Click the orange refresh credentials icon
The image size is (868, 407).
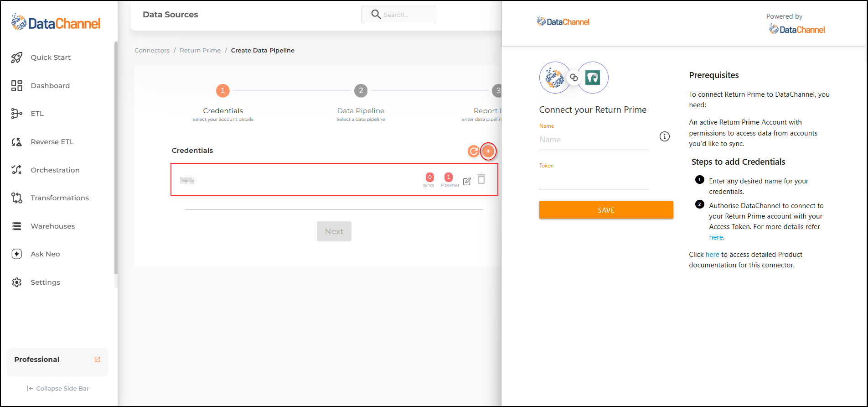tap(474, 151)
